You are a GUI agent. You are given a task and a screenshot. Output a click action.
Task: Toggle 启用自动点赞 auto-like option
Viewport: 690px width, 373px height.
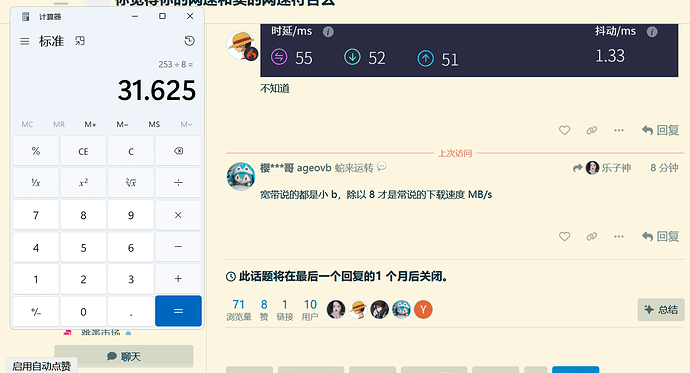41,366
